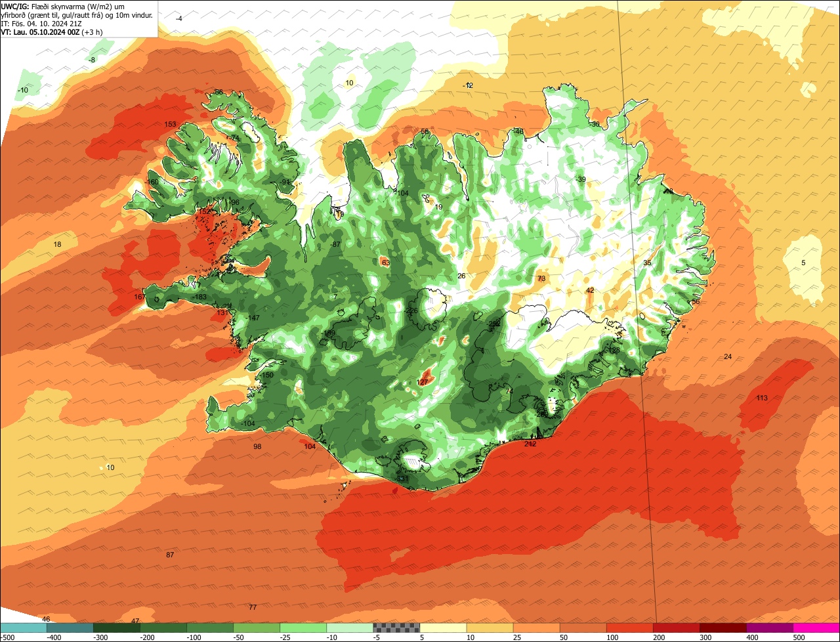Click the '-160' value in the Westfjords
This screenshot has width=840, height=642.
click(x=151, y=182)
